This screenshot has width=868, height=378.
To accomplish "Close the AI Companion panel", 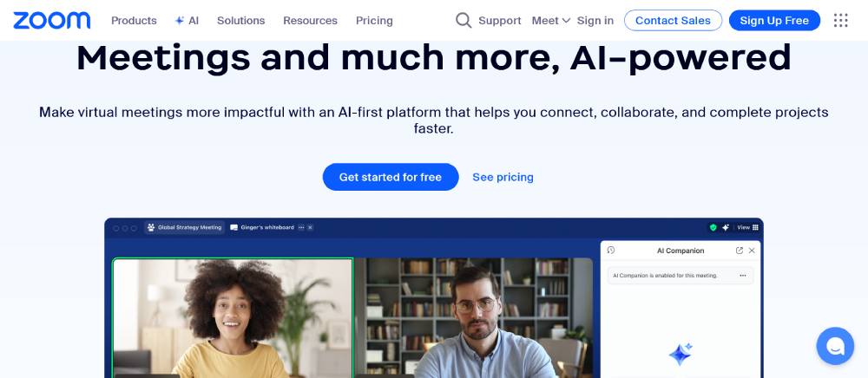I will [x=752, y=251].
